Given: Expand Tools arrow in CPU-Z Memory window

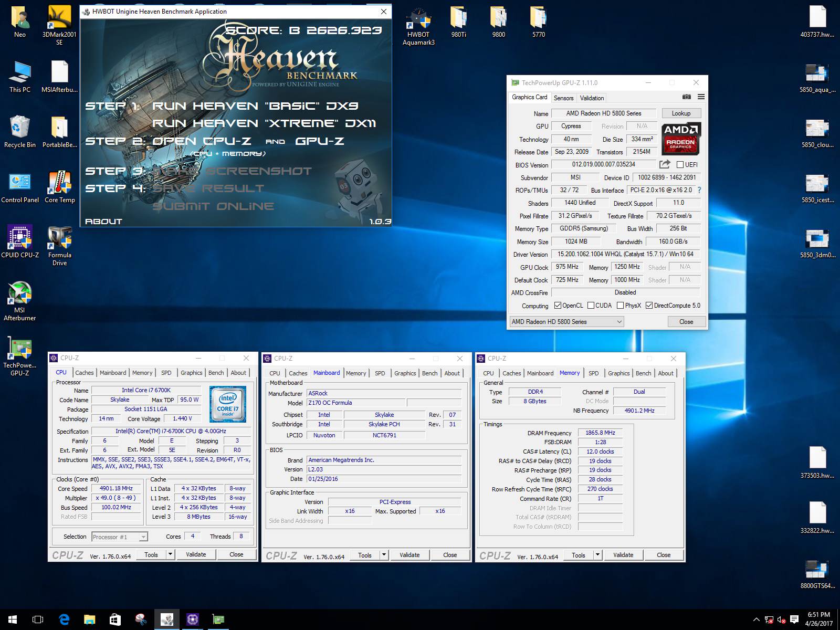Looking at the screenshot, I should 597,555.
